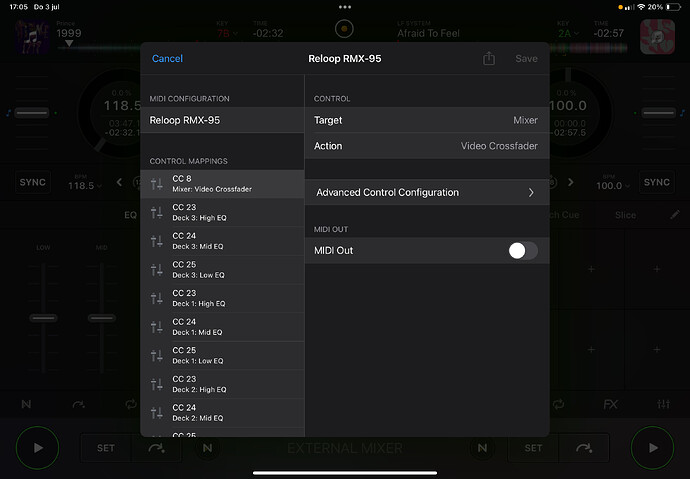Open the right deck key 2A dropdown
The width and height of the screenshot is (690, 479).
pyautogui.click(x=567, y=33)
